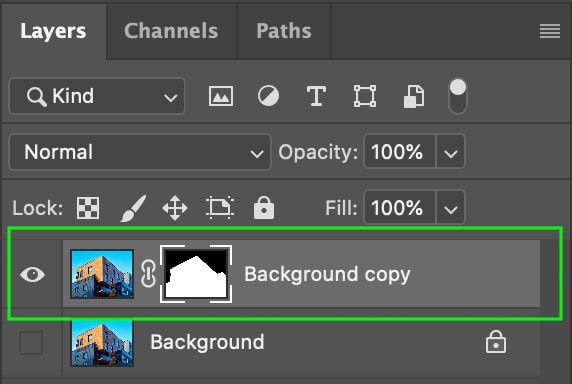Image resolution: width=572 pixels, height=384 pixels.
Task: Filter for type layers icon
Action: 316,96
